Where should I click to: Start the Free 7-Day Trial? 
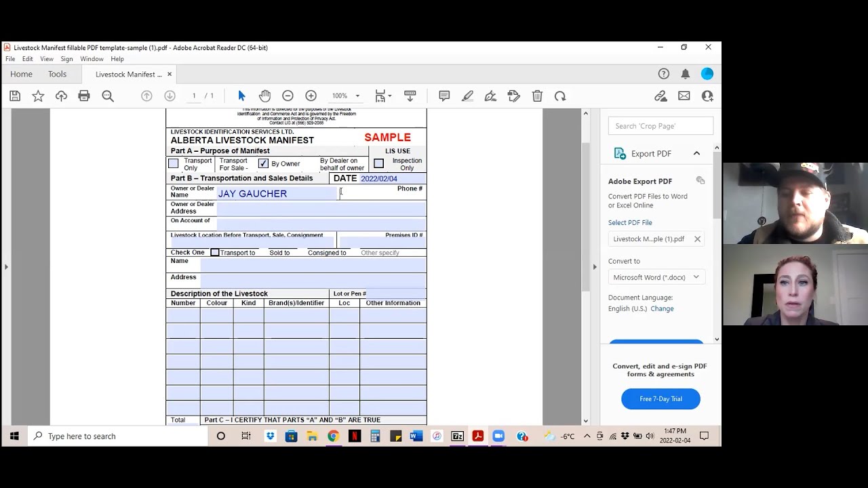[660, 399]
